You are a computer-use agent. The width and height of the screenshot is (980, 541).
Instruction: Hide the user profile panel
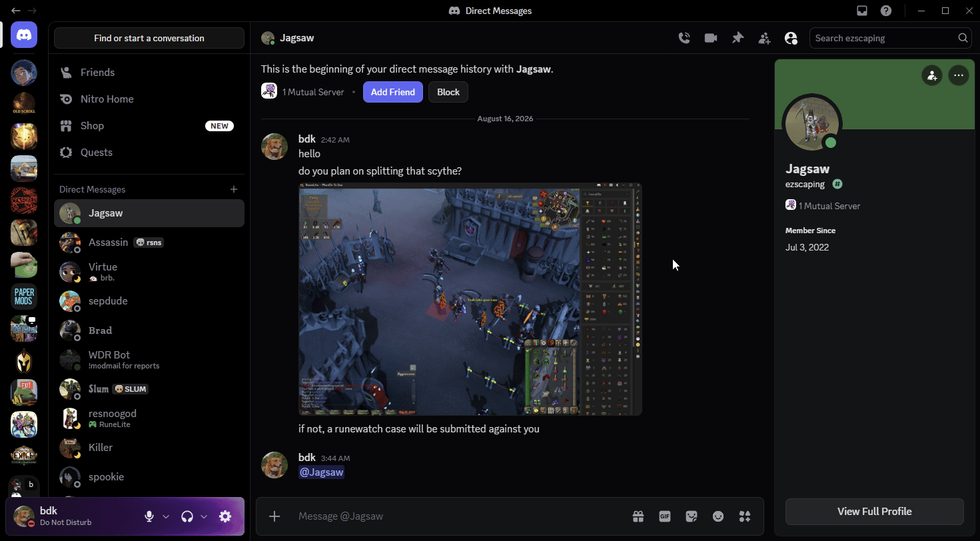click(791, 38)
